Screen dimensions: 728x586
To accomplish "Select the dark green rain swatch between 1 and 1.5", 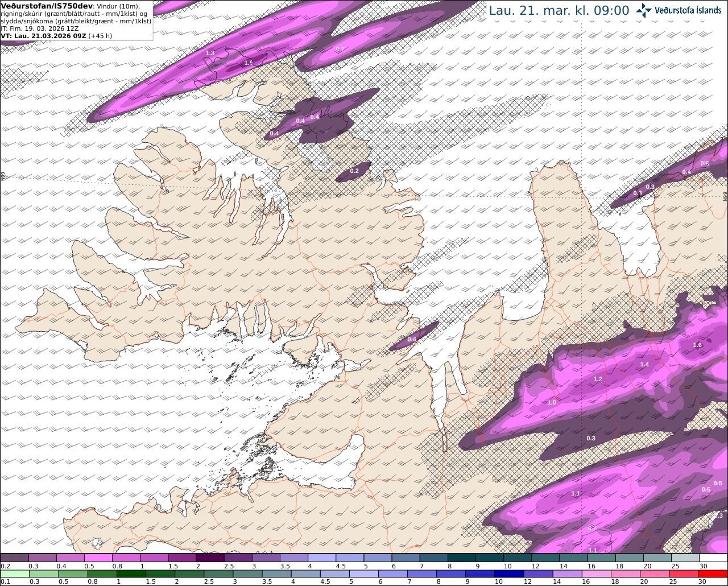I will 131,573.
